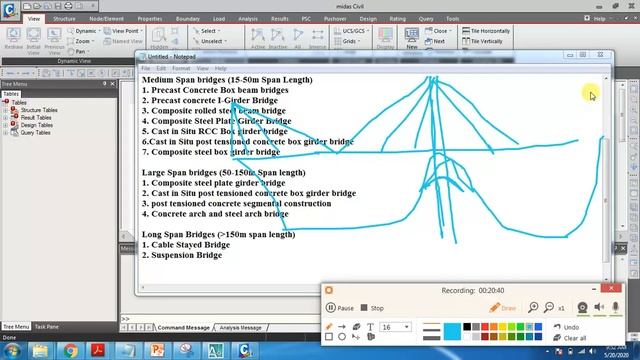The image size is (640, 360).
Task: Open the Unselect dropdown in ribbon
Action: tap(210, 41)
